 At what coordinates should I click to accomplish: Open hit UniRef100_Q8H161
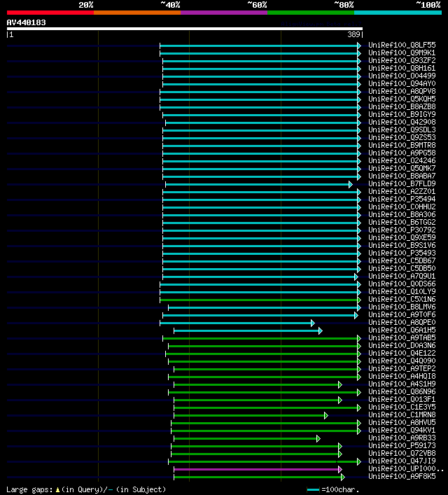point(402,68)
